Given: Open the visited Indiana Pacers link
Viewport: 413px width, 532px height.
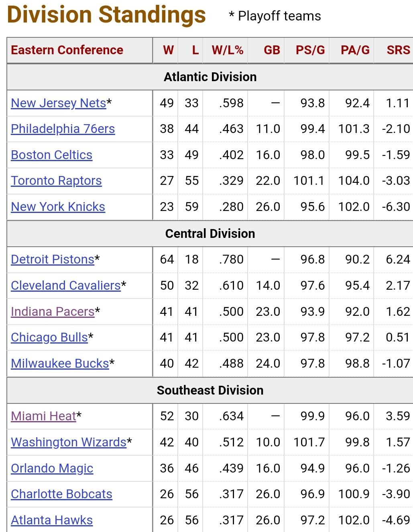Looking at the screenshot, I should tap(53, 311).
